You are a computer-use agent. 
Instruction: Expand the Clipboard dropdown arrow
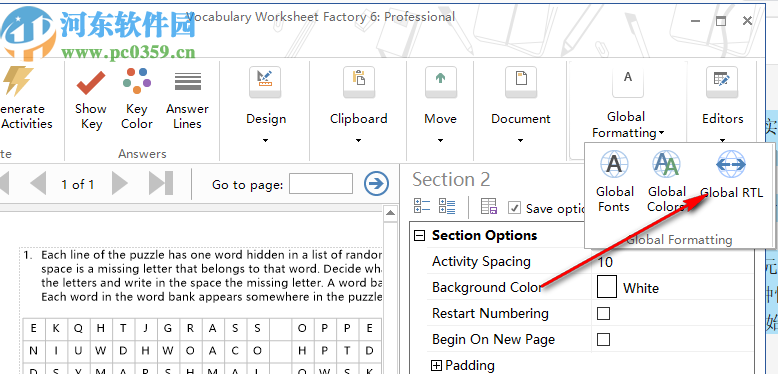[x=359, y=140]
